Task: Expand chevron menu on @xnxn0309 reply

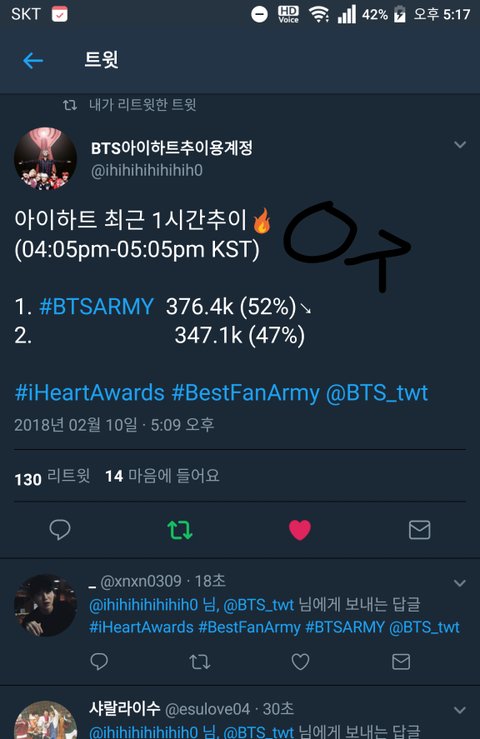Action: point(460,583)
